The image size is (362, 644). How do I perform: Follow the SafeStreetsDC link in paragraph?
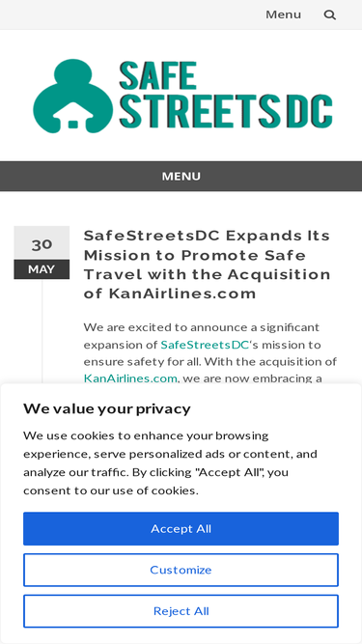point(205,345)
